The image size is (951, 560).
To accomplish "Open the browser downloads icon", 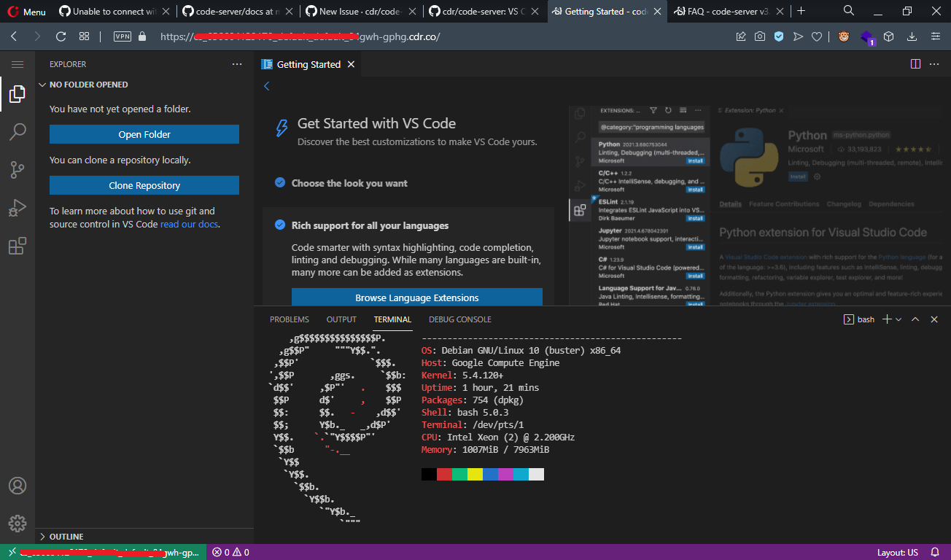I will click(912, 36).
